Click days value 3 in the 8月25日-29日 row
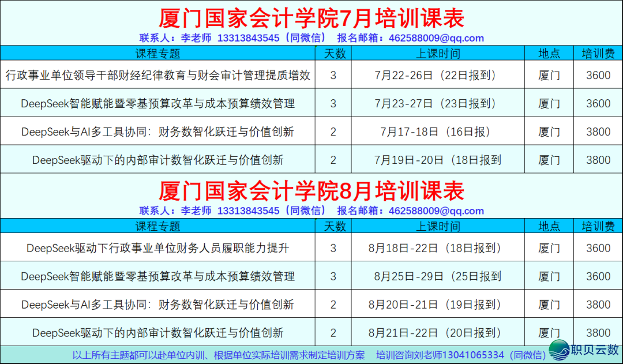The image size is (623, 364). pyautogui.click(x=333, y=276)
